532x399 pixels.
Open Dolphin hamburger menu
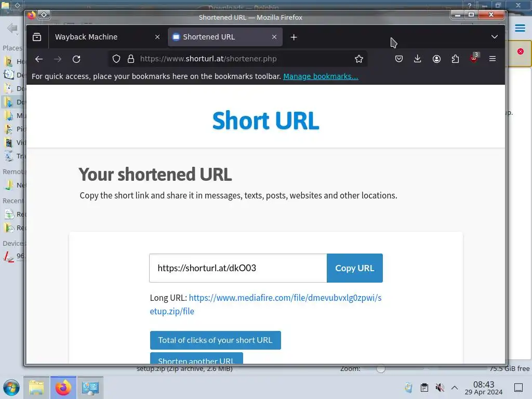(x=520, y=28)
